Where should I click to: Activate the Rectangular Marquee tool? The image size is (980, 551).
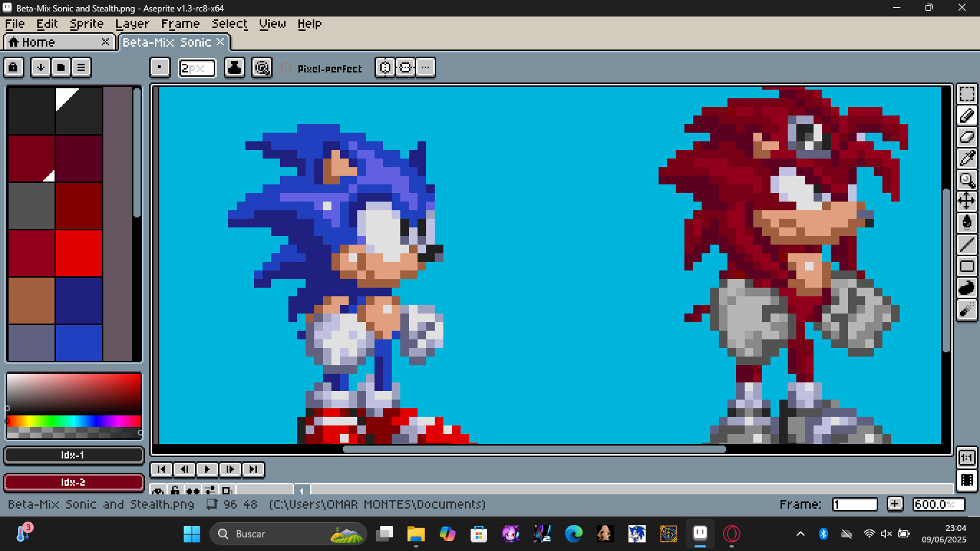click(967, 93)
